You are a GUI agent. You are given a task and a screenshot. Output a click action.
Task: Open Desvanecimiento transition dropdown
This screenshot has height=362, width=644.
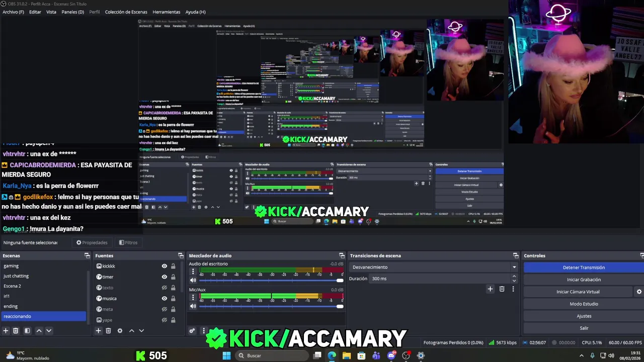[433, 267]
